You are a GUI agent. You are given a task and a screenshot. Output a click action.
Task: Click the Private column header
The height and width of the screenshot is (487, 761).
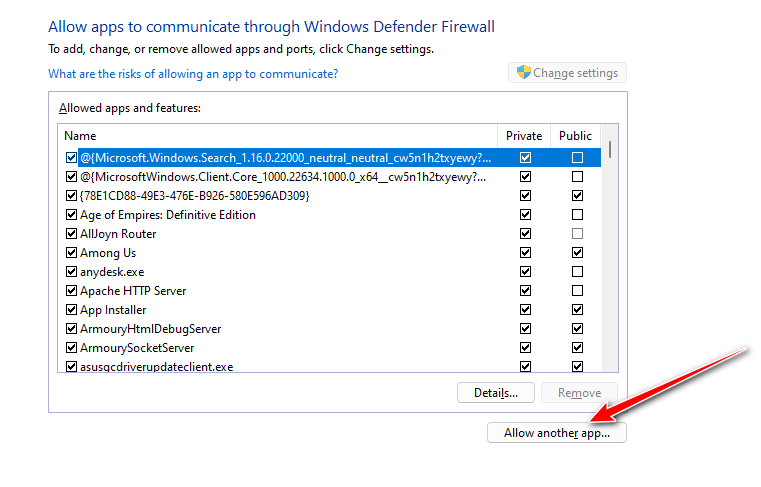(524, 136)
